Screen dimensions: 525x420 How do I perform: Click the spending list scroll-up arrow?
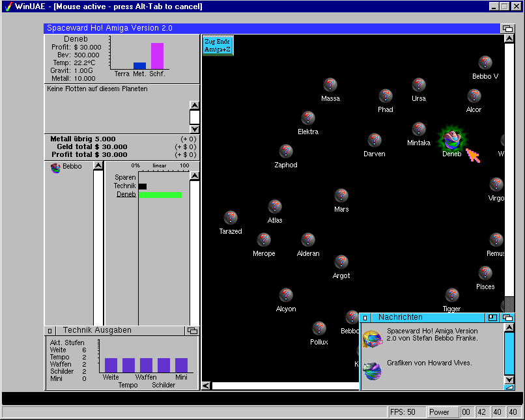(195, 176)
